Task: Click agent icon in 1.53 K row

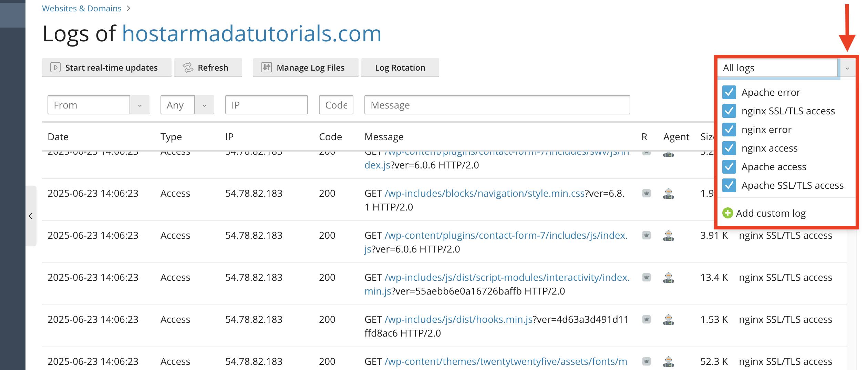Action: point(669,319)
